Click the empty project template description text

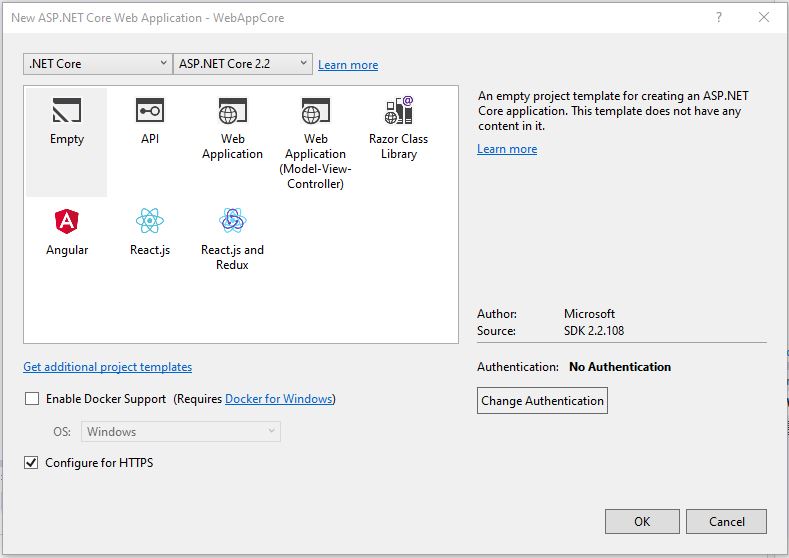pyautogui.click(x=613, y=111)
